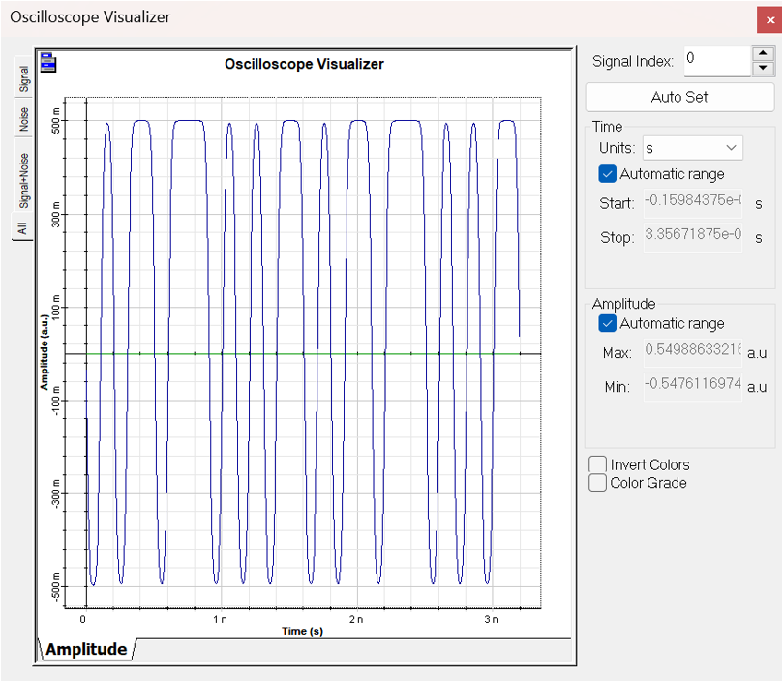Screen dimensions: 784x686
Task: Click the Signal Index input field
Action: pyautogui.click(x=716, y=60)
